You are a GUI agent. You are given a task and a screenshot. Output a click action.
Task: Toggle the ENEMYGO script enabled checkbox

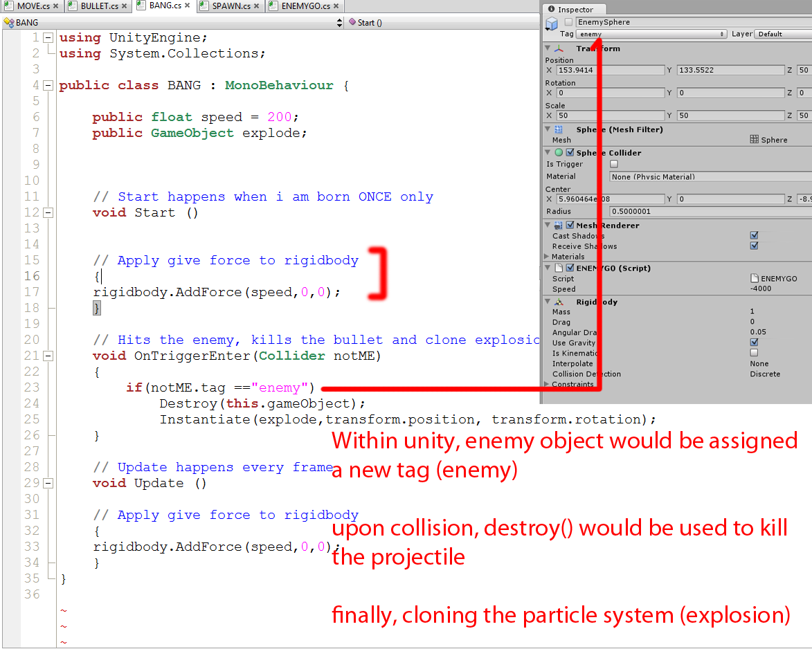[x=570, y=268]
